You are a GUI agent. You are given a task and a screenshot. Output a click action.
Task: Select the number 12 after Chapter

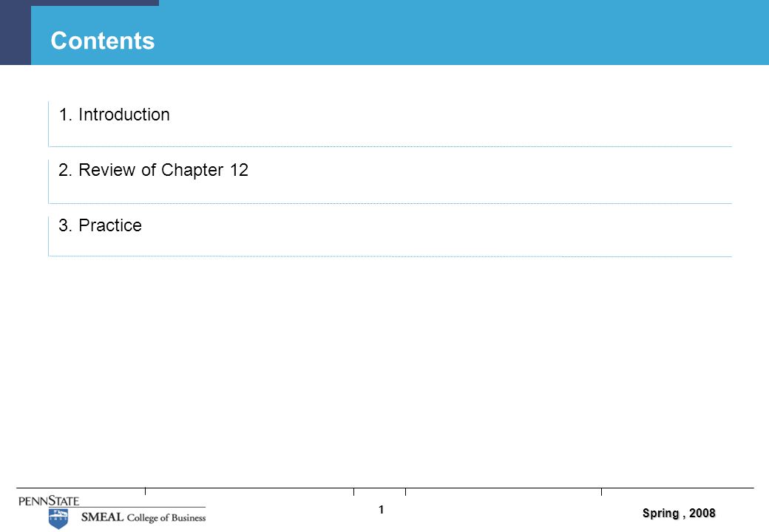point(240,170)
